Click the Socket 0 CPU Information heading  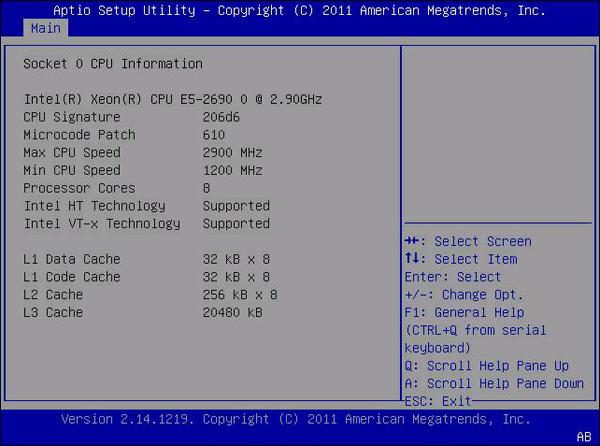point(113,64)
